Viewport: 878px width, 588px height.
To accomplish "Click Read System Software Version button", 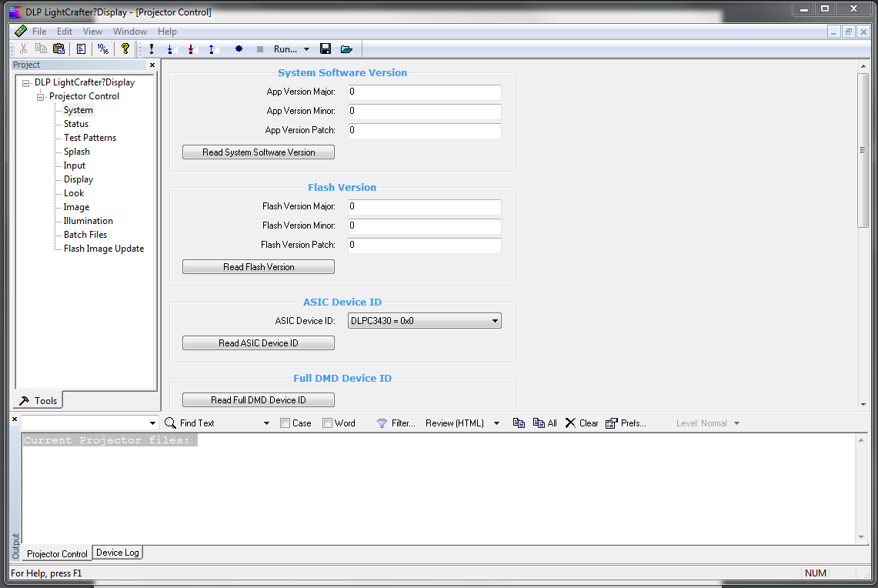I will 258,152.
